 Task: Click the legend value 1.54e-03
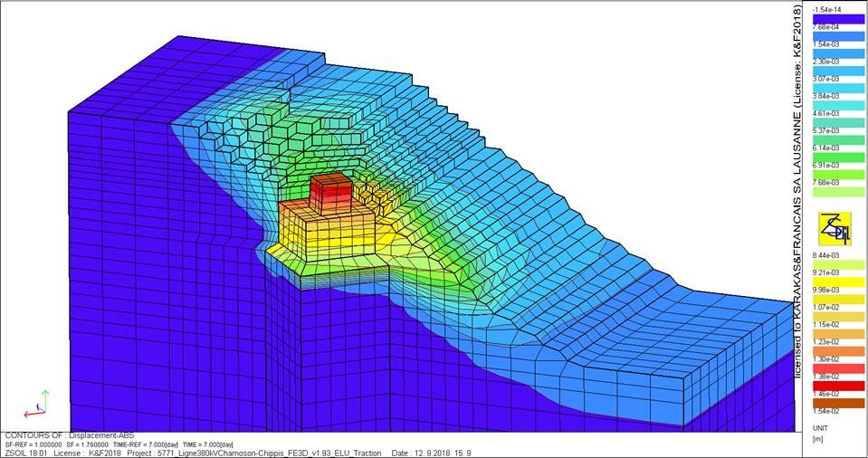tap(826, 44)
